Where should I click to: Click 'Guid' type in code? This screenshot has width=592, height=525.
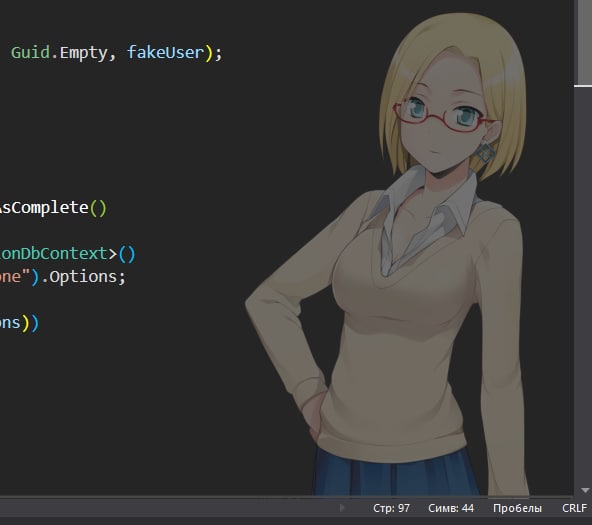pyautogui.click(x=30, y=52)
